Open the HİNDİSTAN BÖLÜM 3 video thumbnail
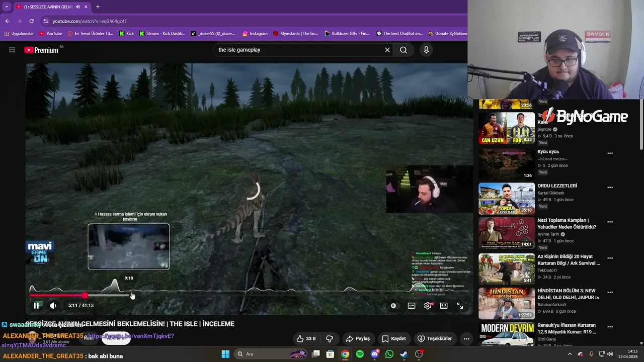 tap(506, 304)
